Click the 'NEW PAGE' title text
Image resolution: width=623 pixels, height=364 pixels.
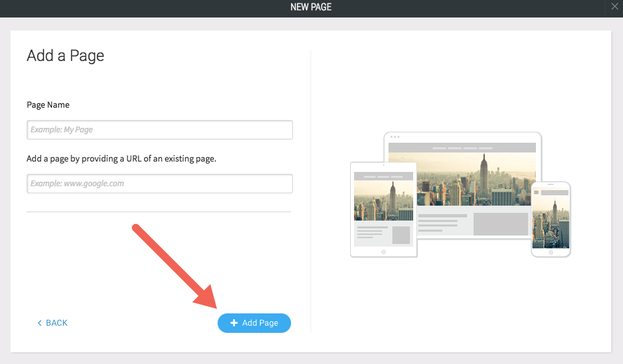pyautogui.click(x=311, y=7)
